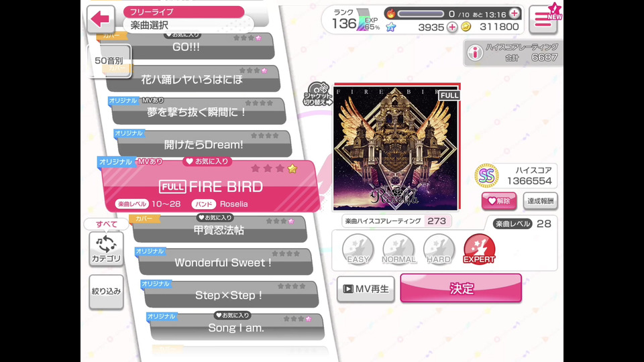Choose the song Step×Step!
This screenshot has height=362, width=644.
(x=230, y=294)
